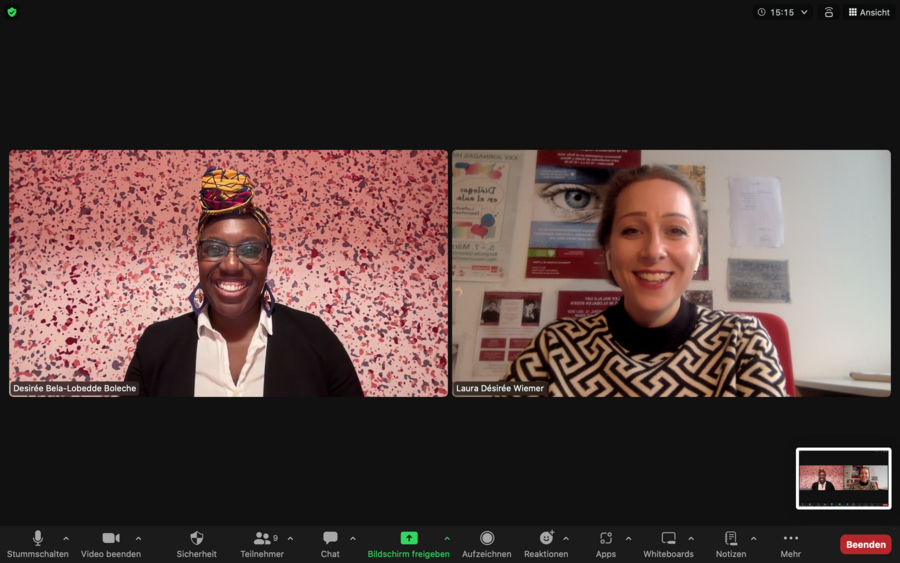The height and width of the screenshot is (563, 900).
Task: Select the self-view thumbnail in the corner
Action: pos(843,478)
